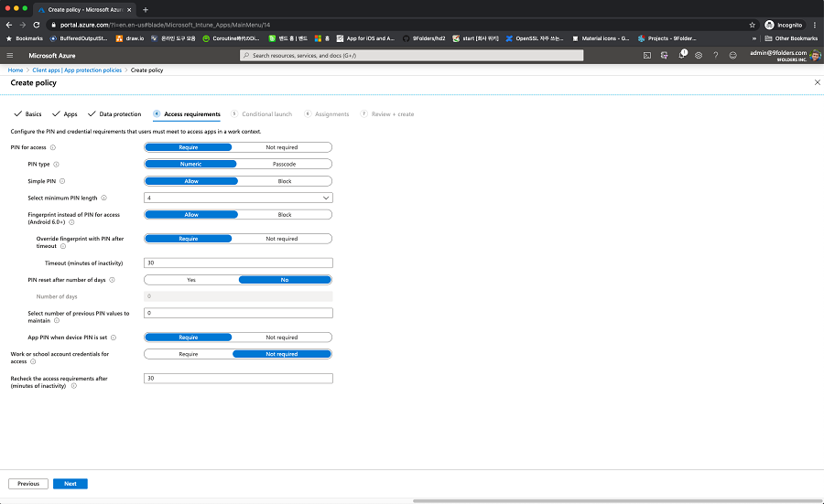Image resolution: width=824 pixels, height=504 pixels.
Task: Open the help question mark icon
Action: (x=715, y=55)
